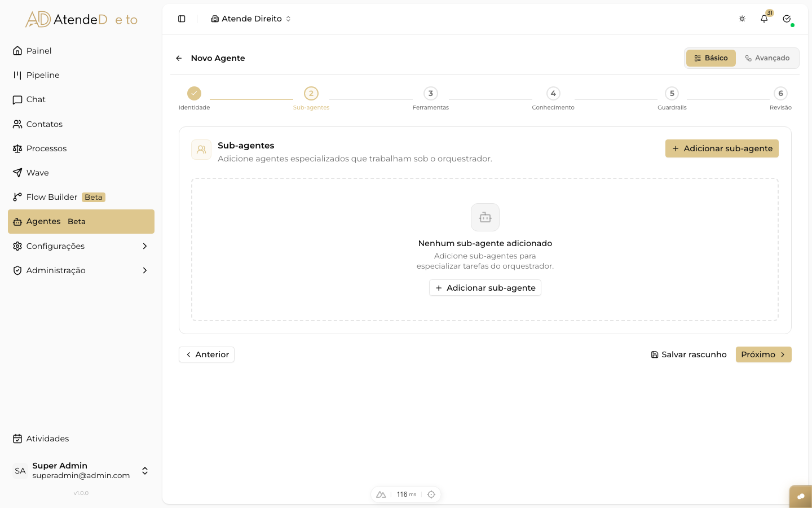Click the Wave paper plane icon

point(17,173)
